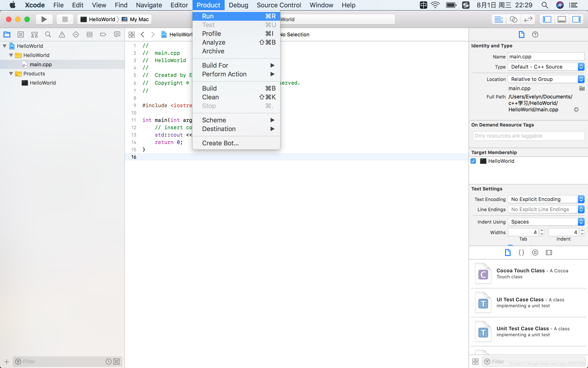
Task: Expand the Build For submenu
Action: (x=236, y=65)
